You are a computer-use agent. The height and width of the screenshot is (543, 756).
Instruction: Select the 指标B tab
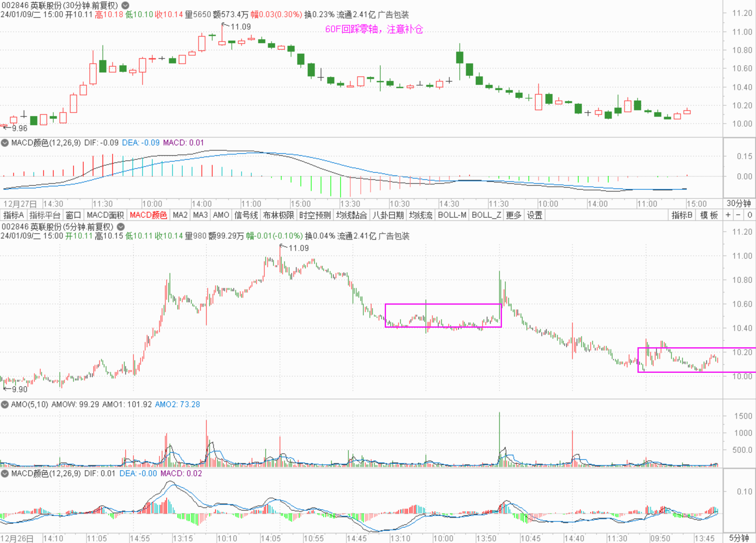(682, 215)
